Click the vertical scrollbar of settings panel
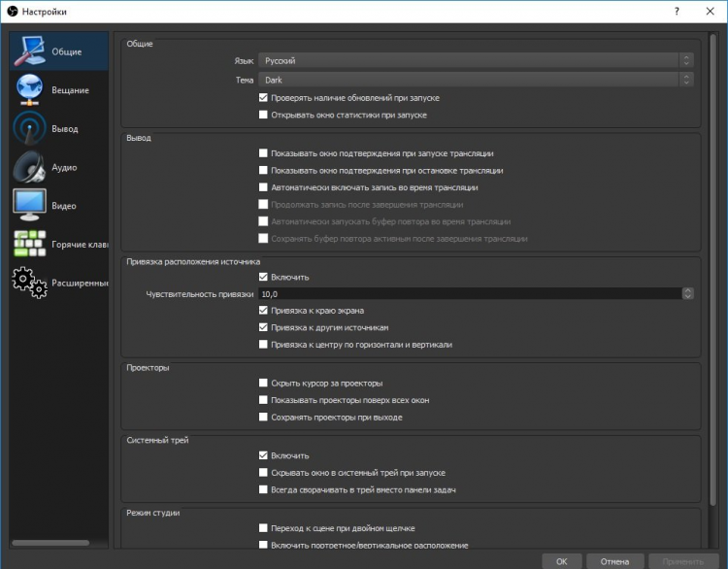 (713, 269)
